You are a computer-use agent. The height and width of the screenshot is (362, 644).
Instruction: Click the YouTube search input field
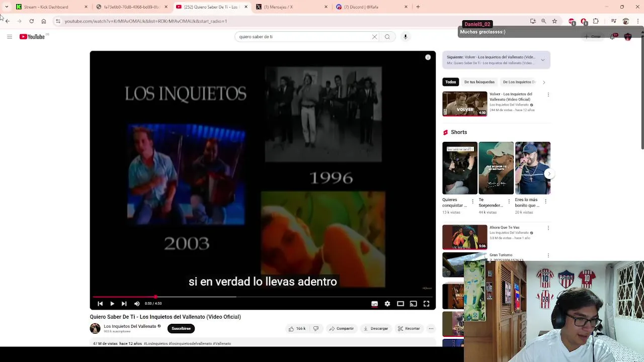[x=304, y=37]
